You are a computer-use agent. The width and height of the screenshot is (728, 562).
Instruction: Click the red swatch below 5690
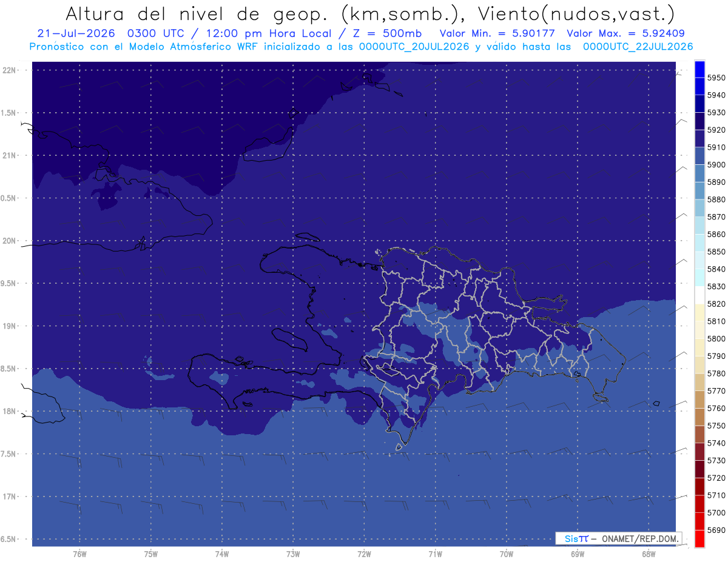699,538
